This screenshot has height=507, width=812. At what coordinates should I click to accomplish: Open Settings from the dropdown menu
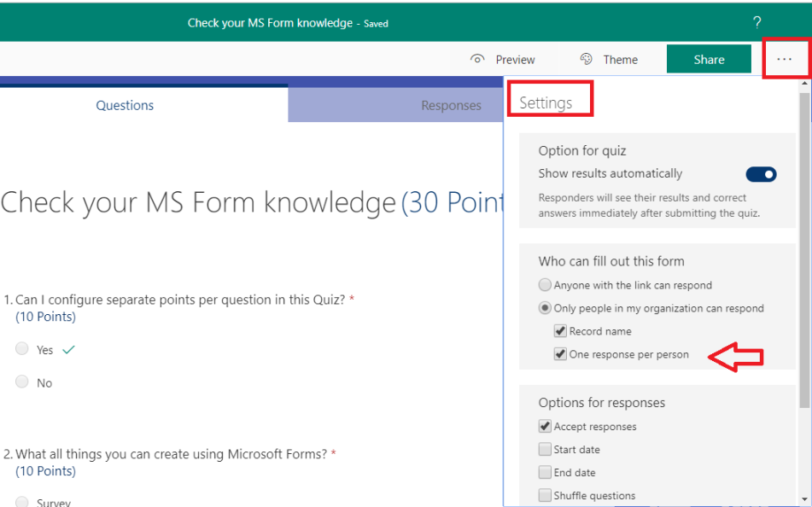[548, 101]
